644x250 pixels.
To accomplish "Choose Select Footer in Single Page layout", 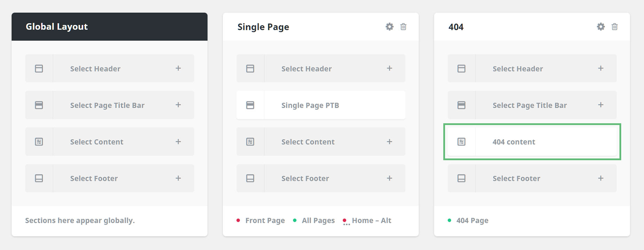I will point(321,178).
